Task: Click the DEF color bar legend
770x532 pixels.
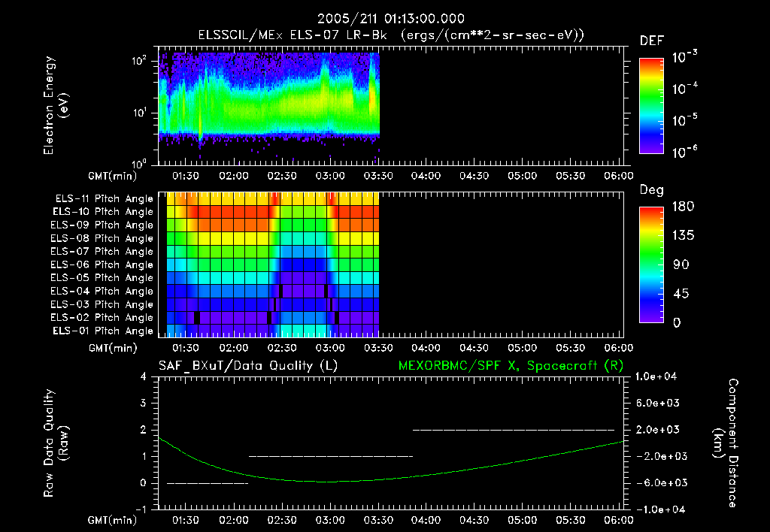Action: coord(652,105)
